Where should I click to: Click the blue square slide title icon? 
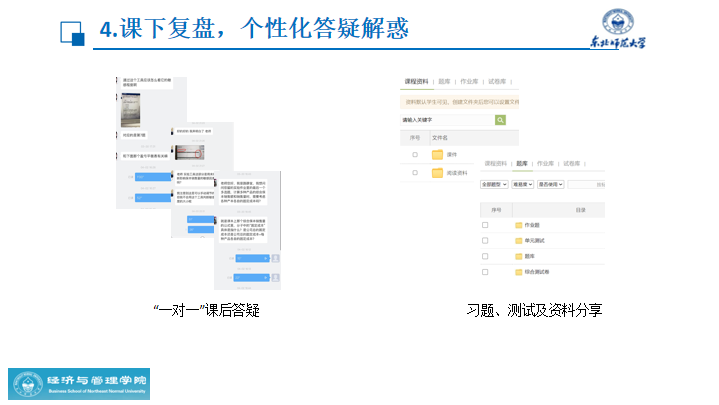(x=72, y=32)
